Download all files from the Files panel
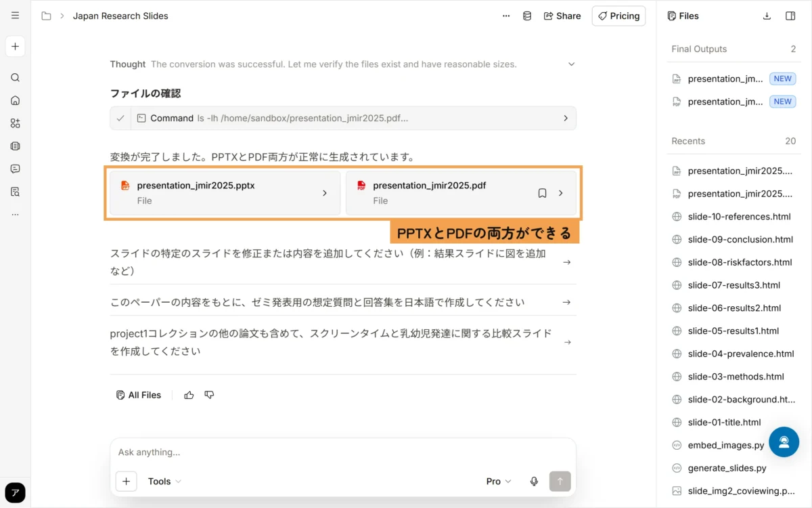The image size is (812, 508). click(x=767, y=16)
